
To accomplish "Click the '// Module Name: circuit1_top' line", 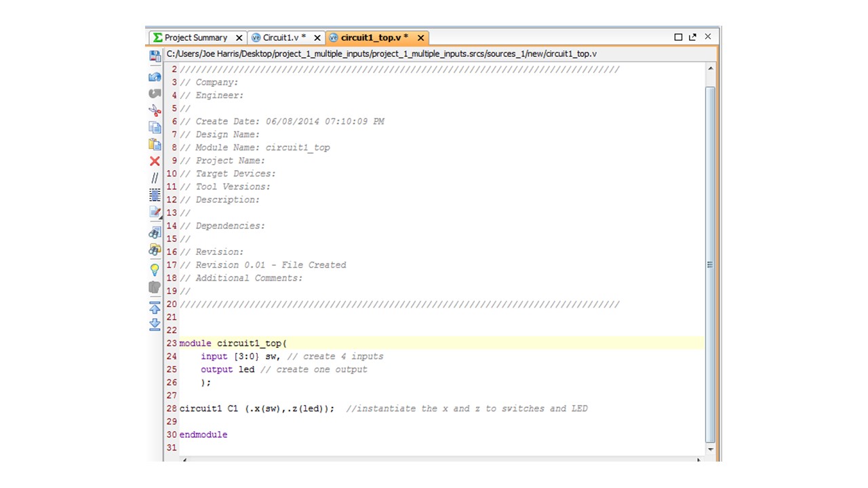I will click(255, 148).
